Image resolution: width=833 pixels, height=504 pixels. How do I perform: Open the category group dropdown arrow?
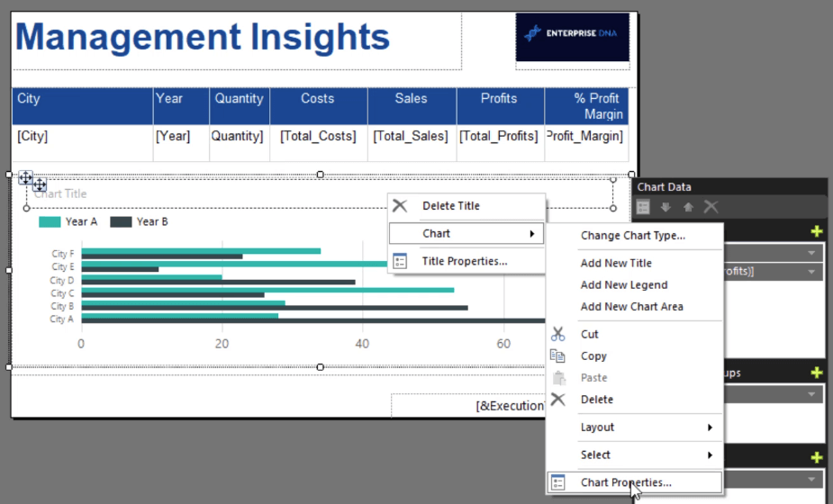812,395
